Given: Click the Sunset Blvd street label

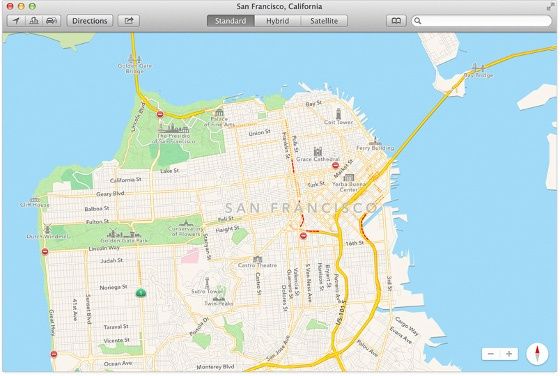Looking at the screenshot, I should 89,309.
